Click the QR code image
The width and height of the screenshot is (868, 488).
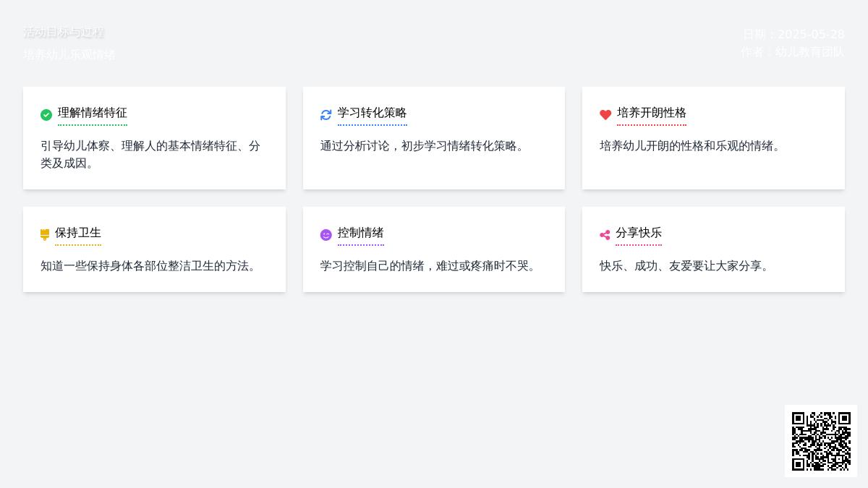(821, 441)
